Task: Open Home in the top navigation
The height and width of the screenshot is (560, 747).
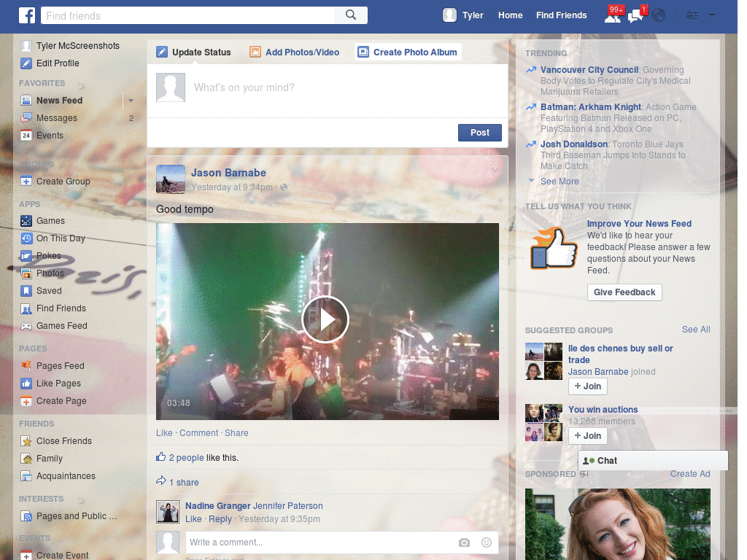Action: coord(510,15)
